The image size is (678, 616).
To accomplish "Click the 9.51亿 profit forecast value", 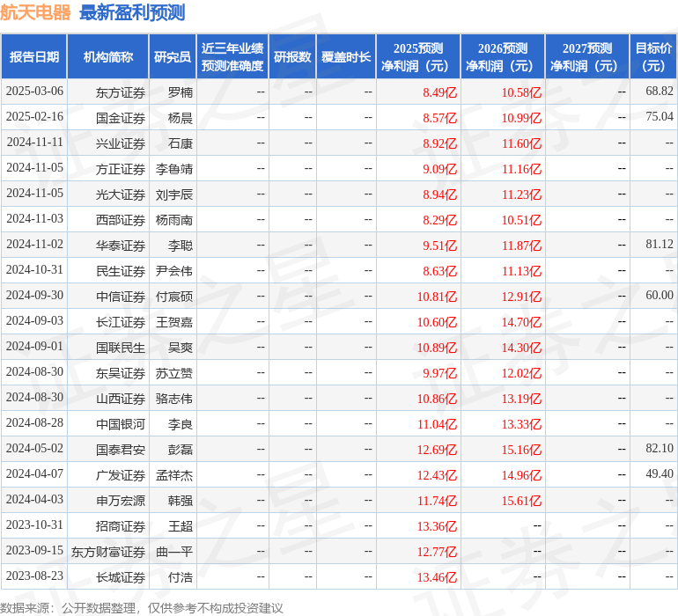I will tap(439, 246).
